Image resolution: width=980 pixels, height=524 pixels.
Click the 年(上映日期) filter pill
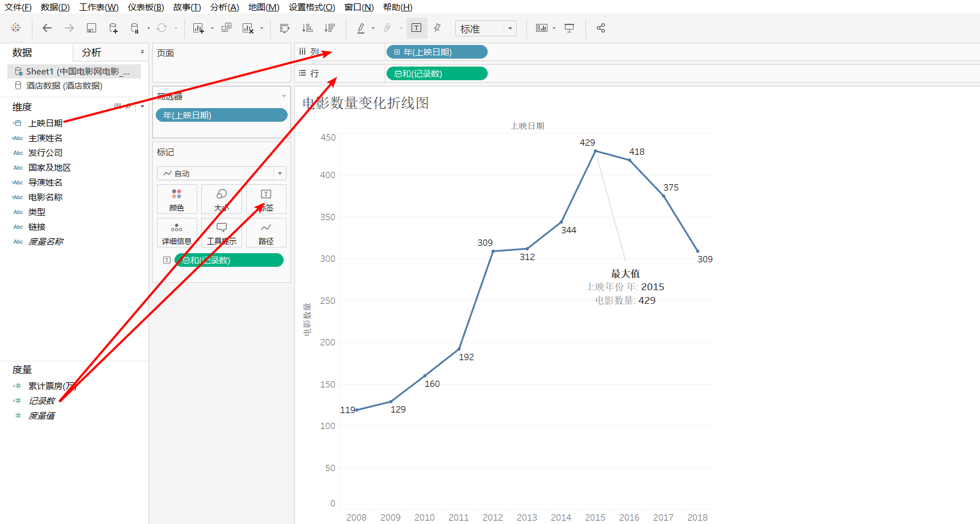coord(222,115)
